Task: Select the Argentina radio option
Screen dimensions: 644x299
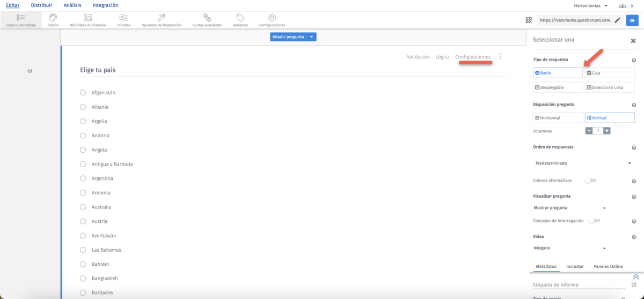Action: [83, 178]
